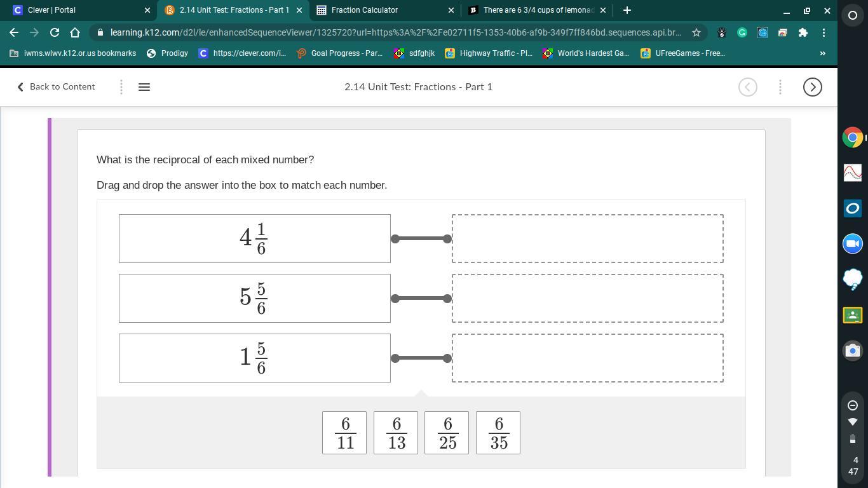Screen dimensions: 868x488
Task: Reload the current page
Action: point(55,32)
